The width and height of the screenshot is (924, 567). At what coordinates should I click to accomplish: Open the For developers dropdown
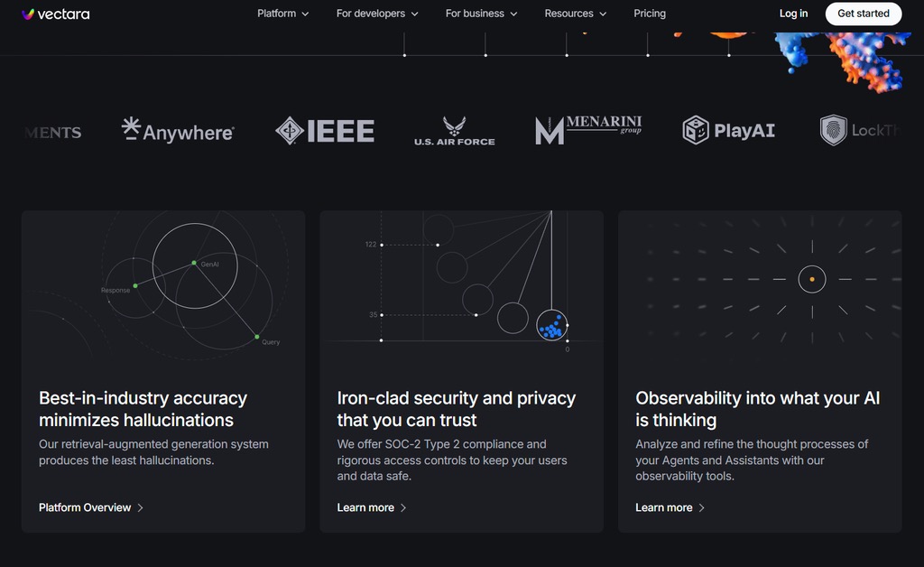coord(377,14)
